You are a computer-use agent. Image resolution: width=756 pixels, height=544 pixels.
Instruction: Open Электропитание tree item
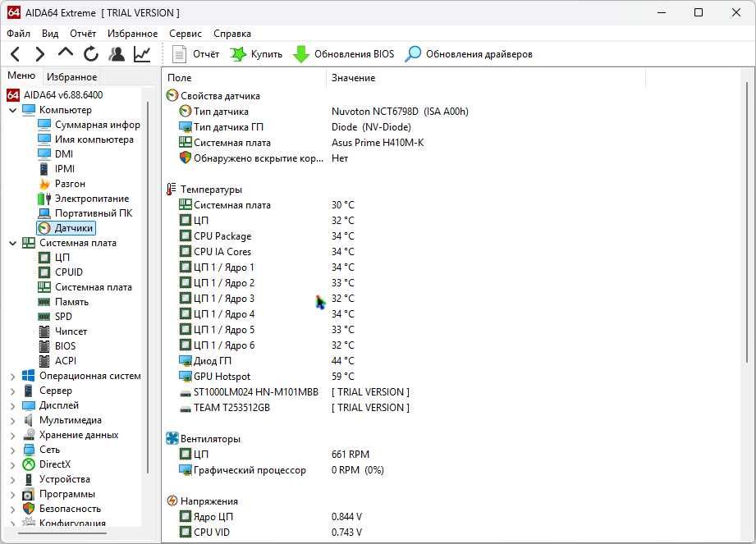point(84,199)
